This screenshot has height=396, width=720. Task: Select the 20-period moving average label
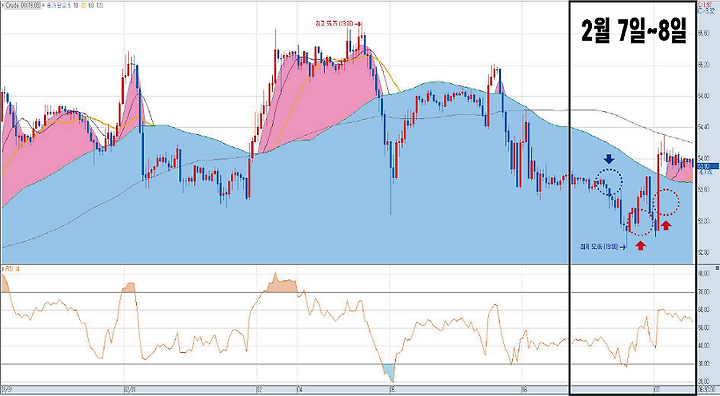(x=84, y=6)
